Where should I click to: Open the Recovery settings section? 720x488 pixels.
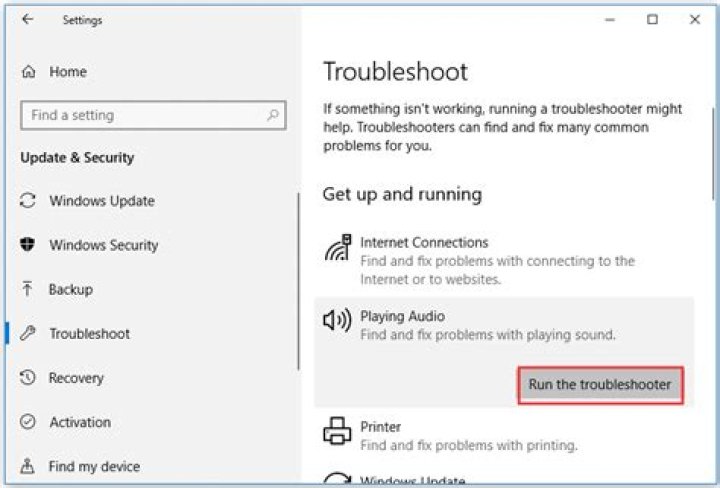point(76,378)
